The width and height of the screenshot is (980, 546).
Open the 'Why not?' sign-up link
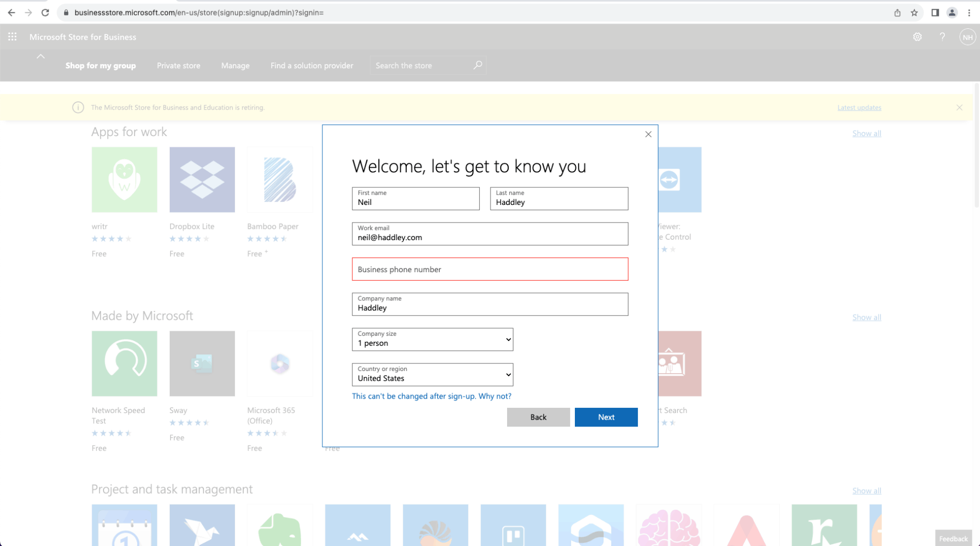pyautogui.click(x=494, y=396)
